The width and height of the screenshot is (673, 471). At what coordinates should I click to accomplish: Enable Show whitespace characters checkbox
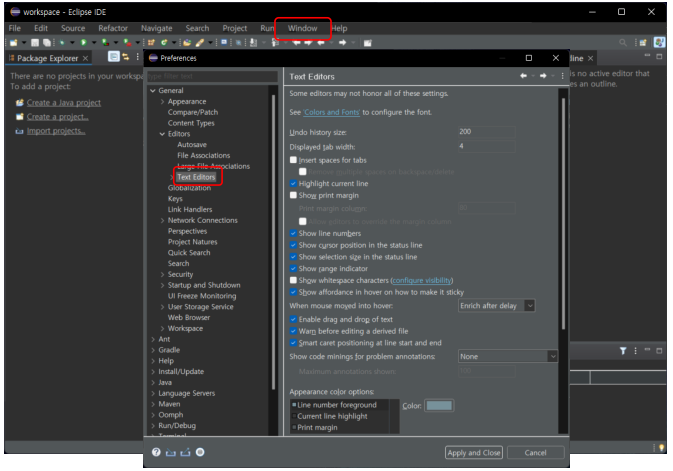click(x=294, y=280)
